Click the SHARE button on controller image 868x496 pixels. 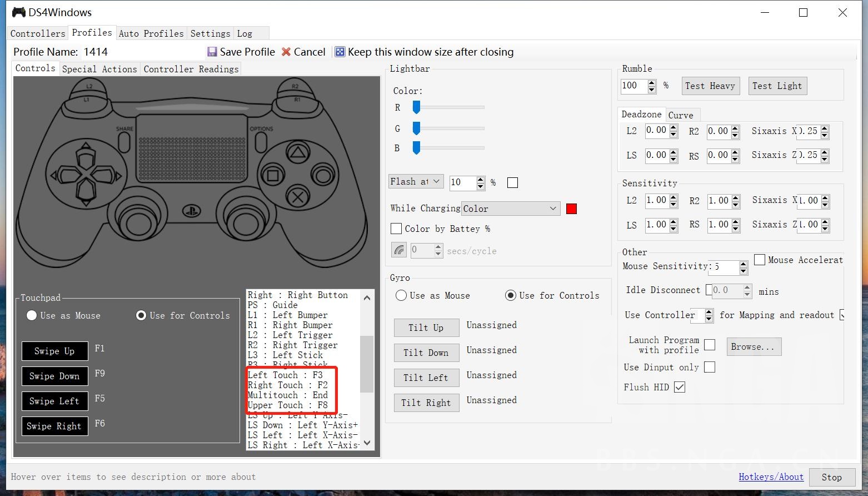point(124,142)
